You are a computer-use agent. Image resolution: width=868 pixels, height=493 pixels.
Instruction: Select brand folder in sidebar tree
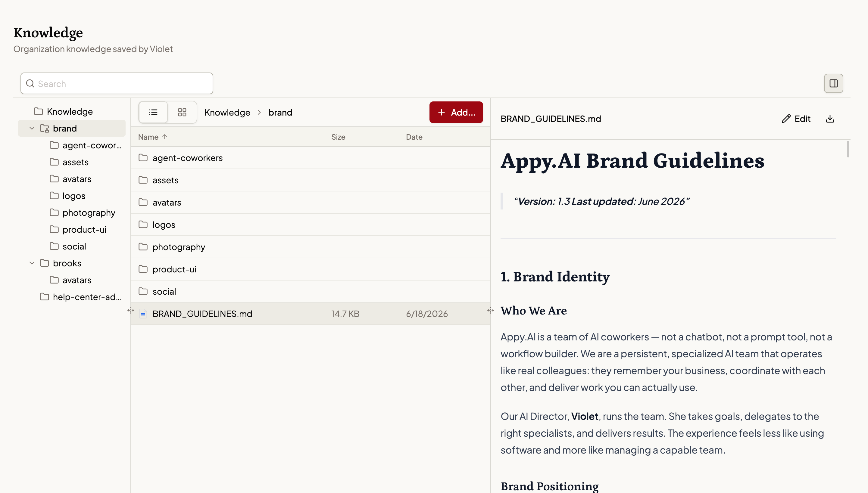pos(72,128)
